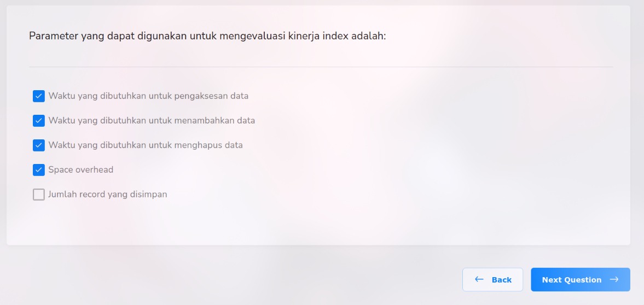Go back using the Back button
This screenshot has height=305, width=644.
492,279
